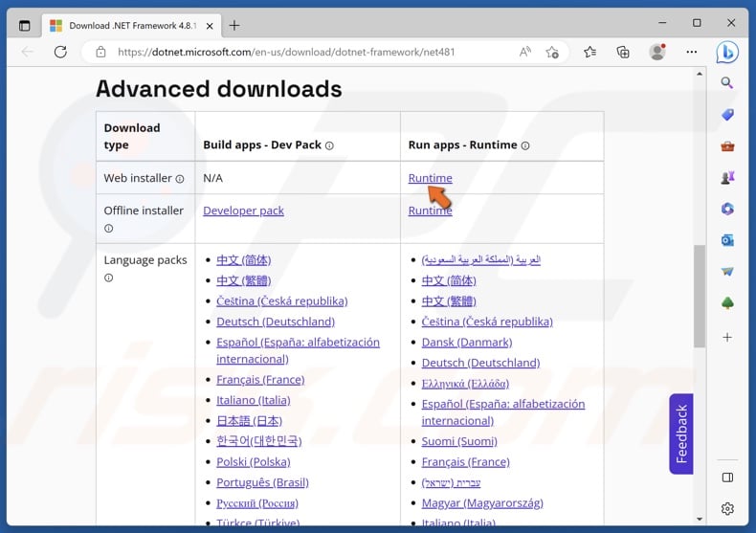Open the Bing chat sidebar icon
Screen dimensions: 756x533
(x=727, y=52)
